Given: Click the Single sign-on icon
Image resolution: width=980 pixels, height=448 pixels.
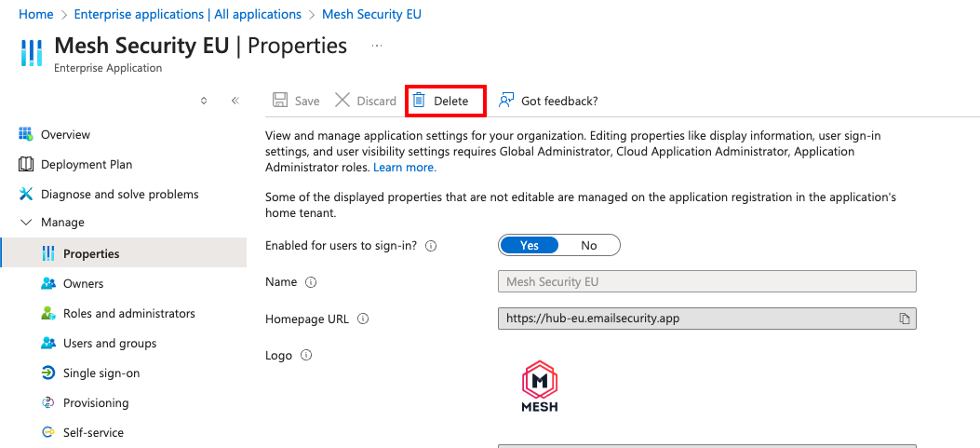Looking at the screenshot, I should tap(48, 373).
